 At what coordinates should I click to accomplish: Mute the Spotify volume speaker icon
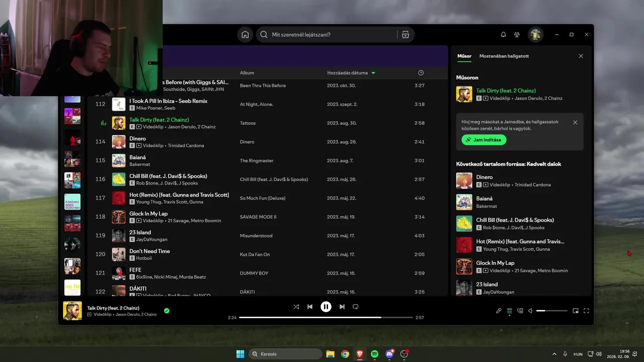[x=530, y=311]
